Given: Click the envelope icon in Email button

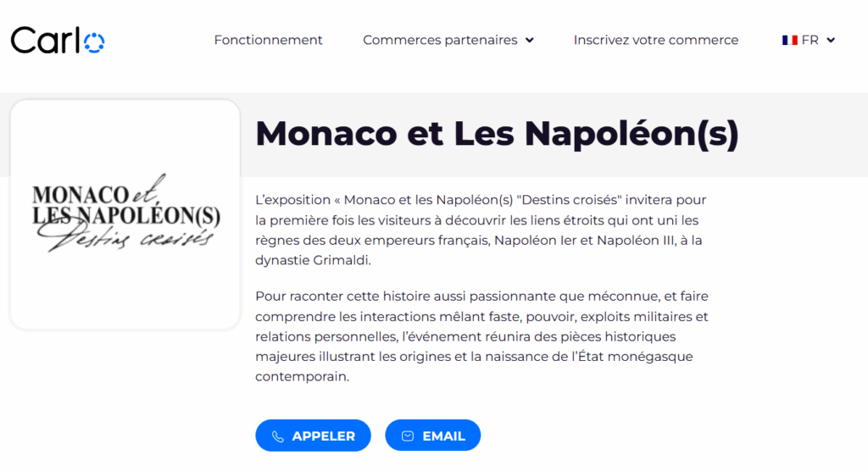Looking at the screenshot, I should tap(408, 436).
